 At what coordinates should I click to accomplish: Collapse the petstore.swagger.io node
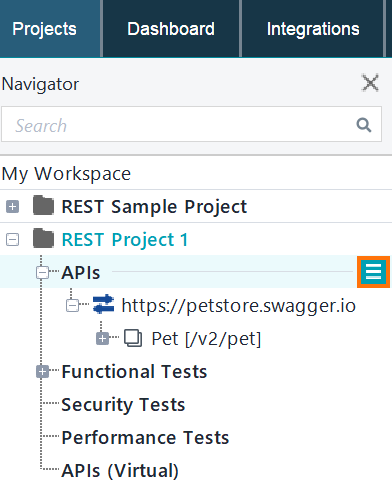coord(72,305)
